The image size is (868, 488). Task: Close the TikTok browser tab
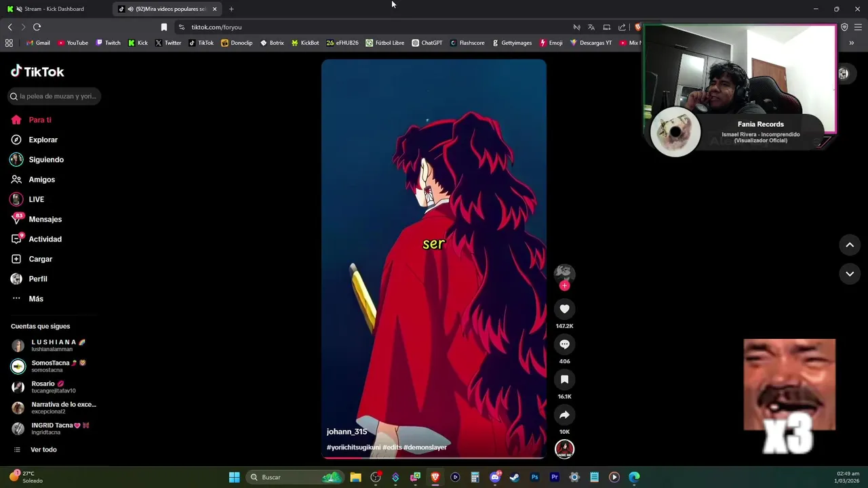[214, 9]
